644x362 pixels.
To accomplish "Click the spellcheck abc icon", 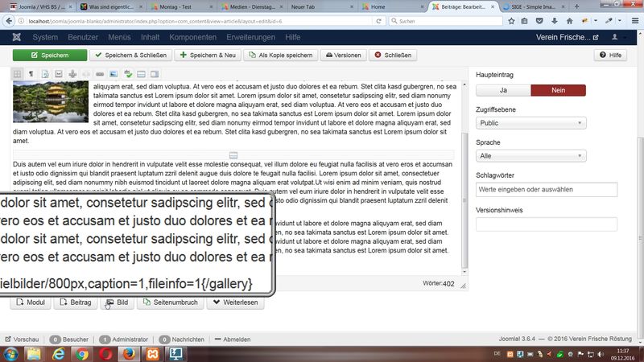I will pyautogui.click(x=128, y=74).
